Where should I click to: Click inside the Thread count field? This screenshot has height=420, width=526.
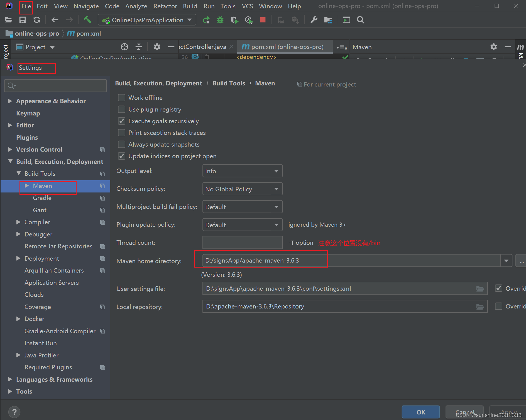[x=242, y=242]
